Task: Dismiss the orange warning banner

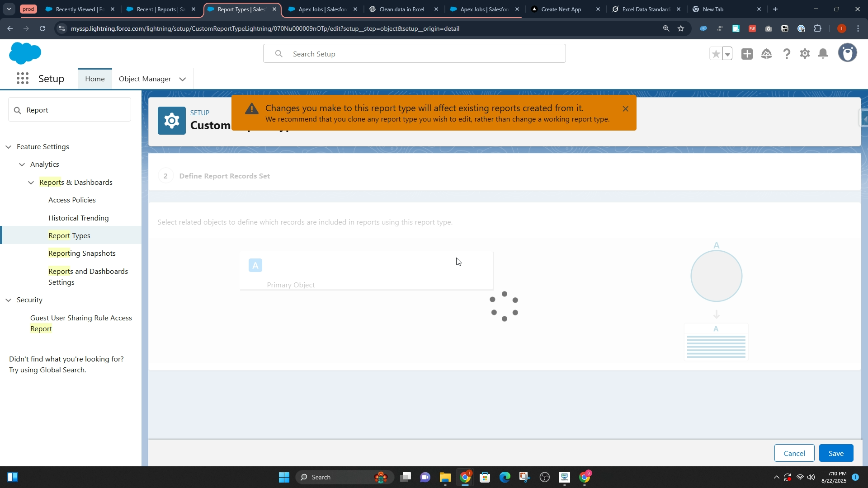Action: click(x=625, y=109)
